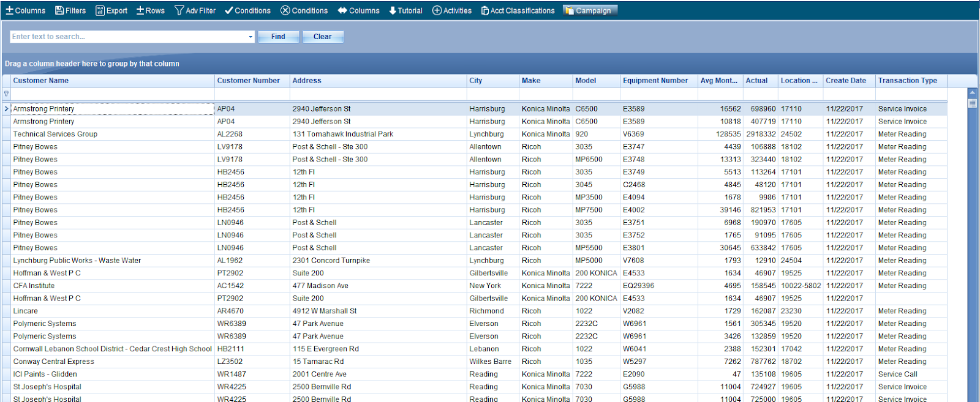Click the Avg Mont... column header
The height and width of the screenshot is (402, 980).
point(720,81)
